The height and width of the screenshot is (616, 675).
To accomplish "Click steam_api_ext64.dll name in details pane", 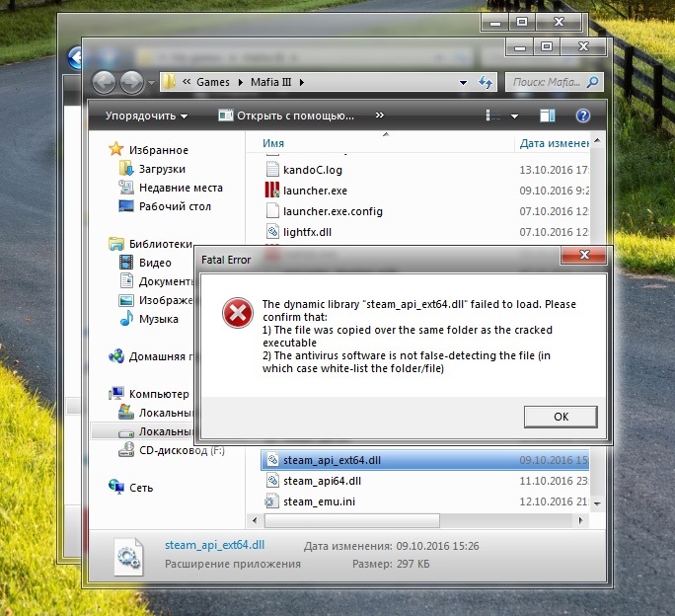I will click(214, 545).
